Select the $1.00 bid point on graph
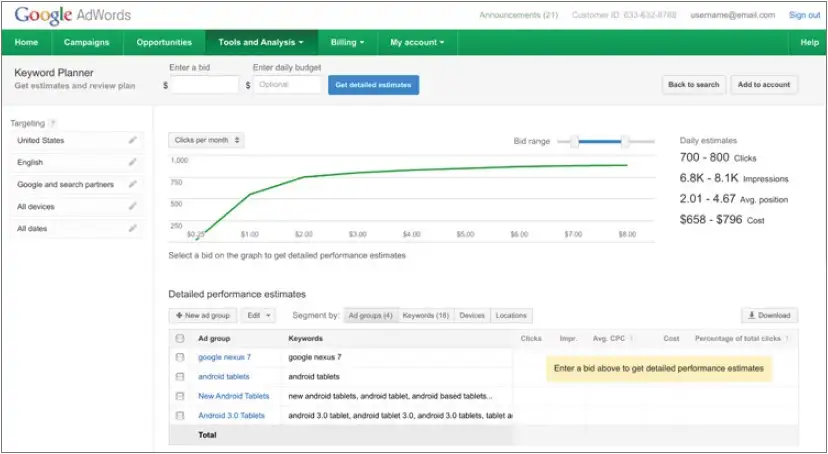 [x=250, y=194]
